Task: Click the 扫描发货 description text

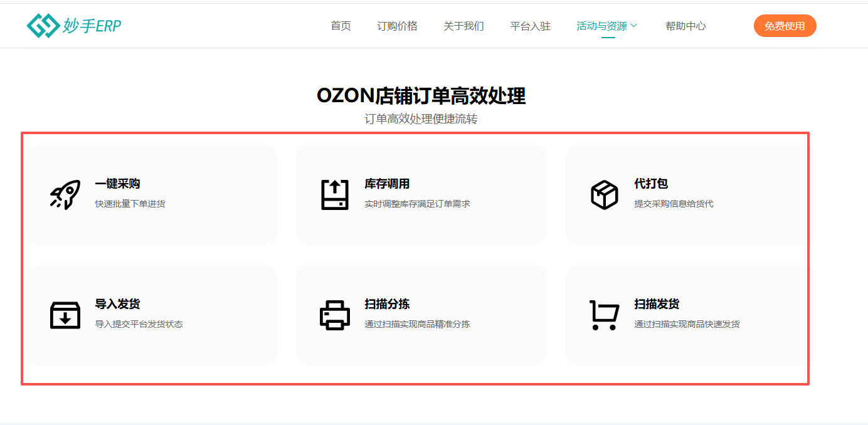Action: click(x=687, y=324)
